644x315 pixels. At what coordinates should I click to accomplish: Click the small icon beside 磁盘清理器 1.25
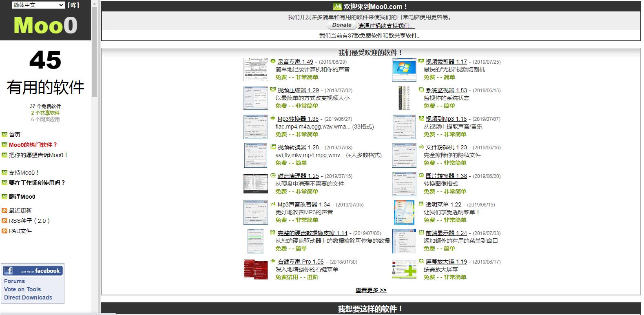(x=273, y=175)
